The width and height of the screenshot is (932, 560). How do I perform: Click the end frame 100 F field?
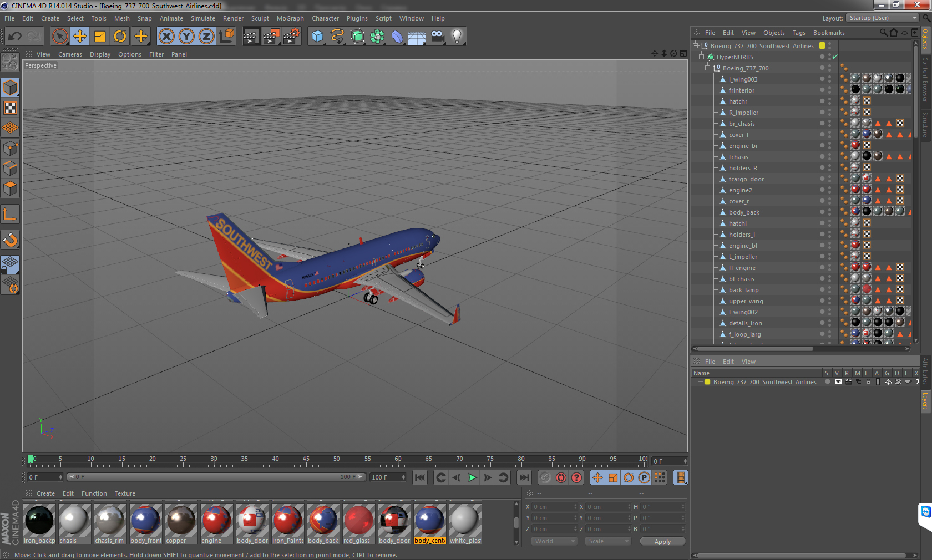point(388,477)
